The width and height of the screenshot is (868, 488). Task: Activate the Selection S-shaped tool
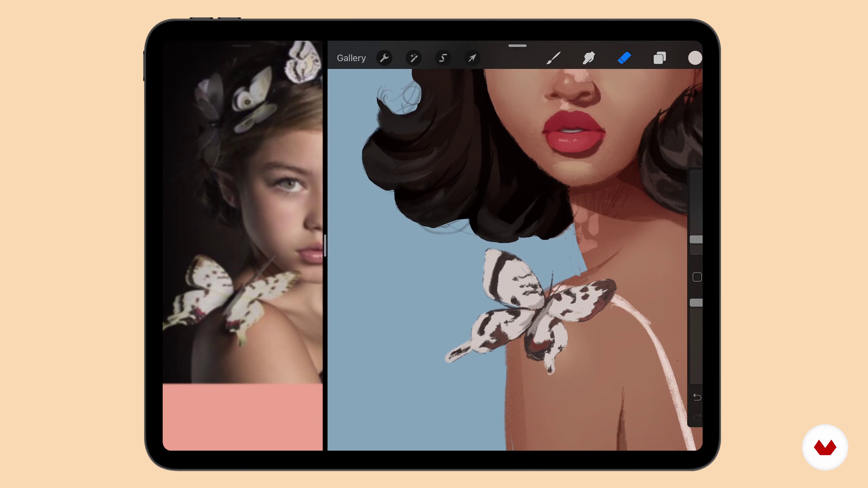(x=443, y=58)
